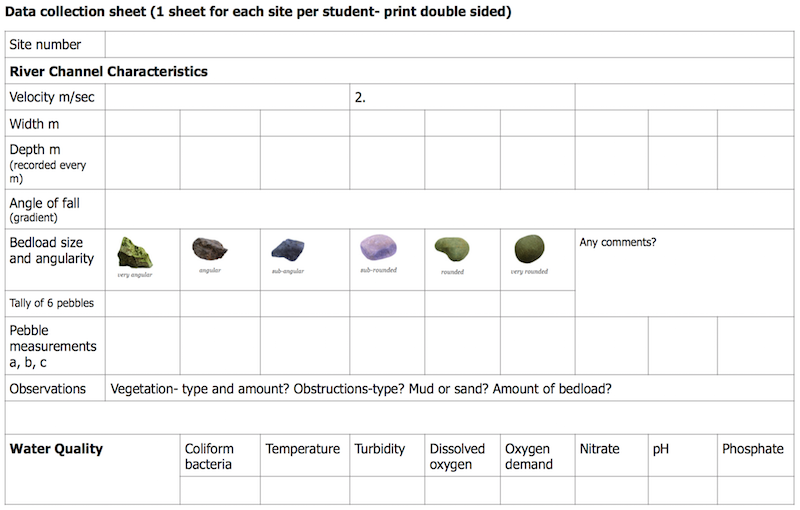Select the sub-angular blue pebble image
800x510 pixels.
coord(289,250)
